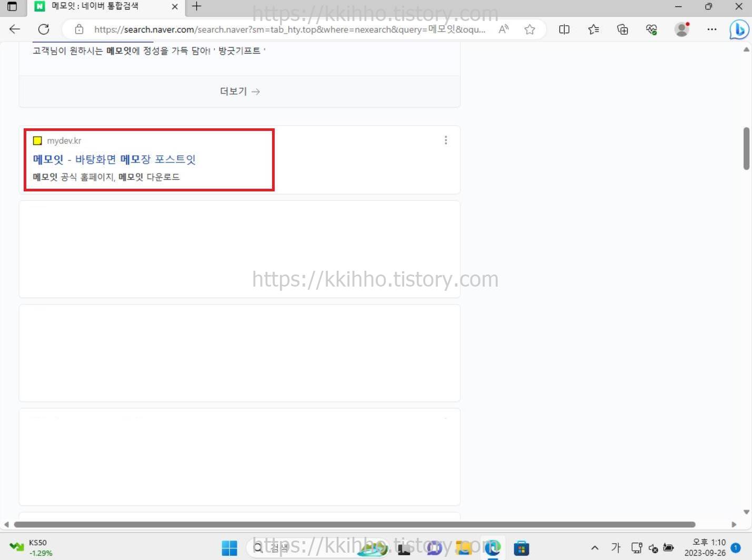
Task: Click the address bar URL
Action: click(x=289, y=29)
